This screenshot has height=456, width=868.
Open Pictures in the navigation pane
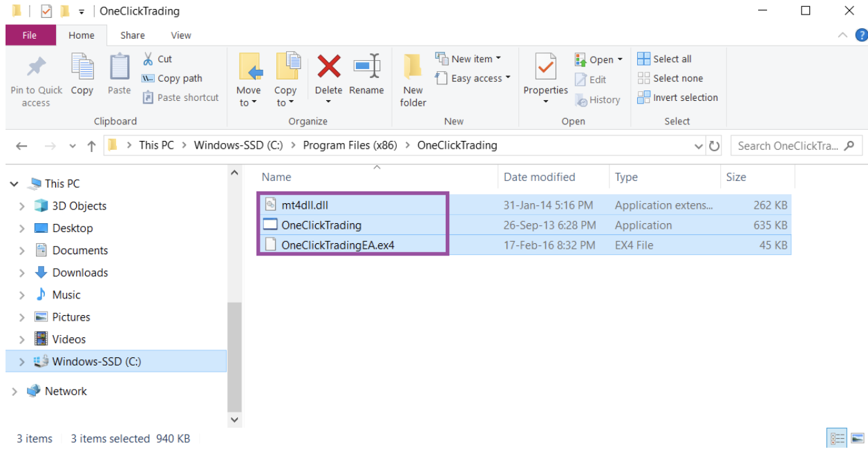click(71, 316)
